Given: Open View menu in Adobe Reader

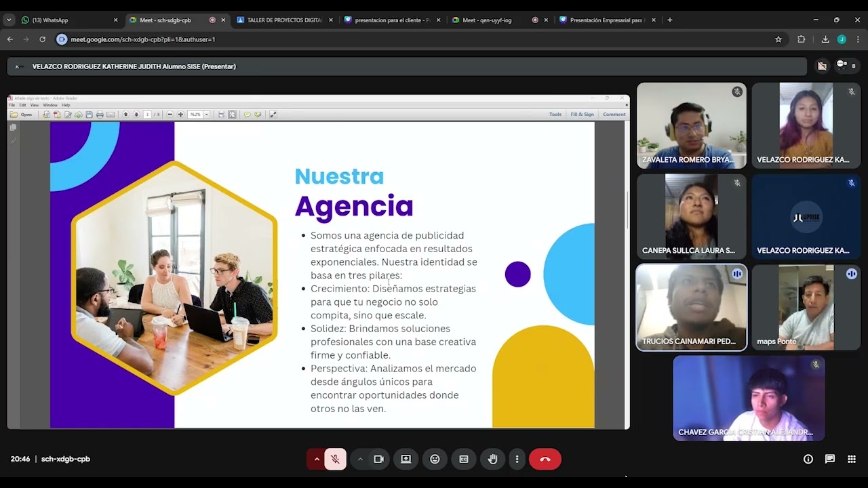Looking at the screenshot, I should (35, 105).
